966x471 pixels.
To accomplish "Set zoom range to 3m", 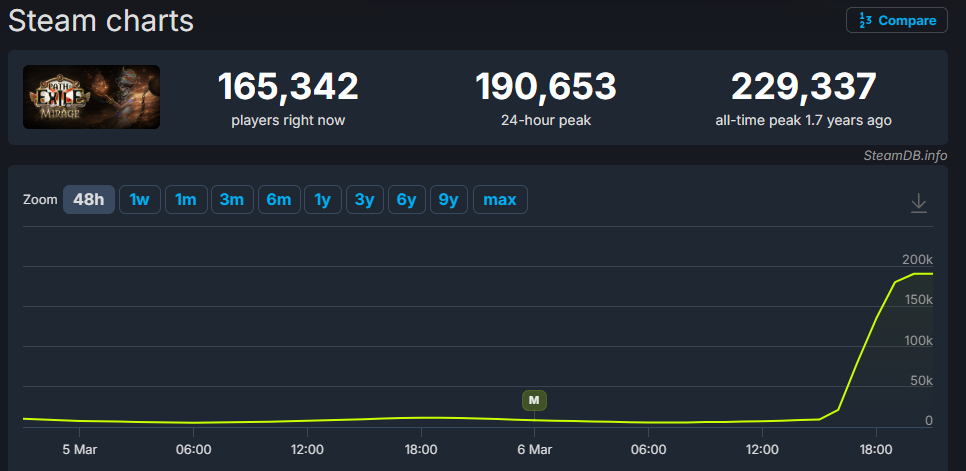I will (232, 199).
